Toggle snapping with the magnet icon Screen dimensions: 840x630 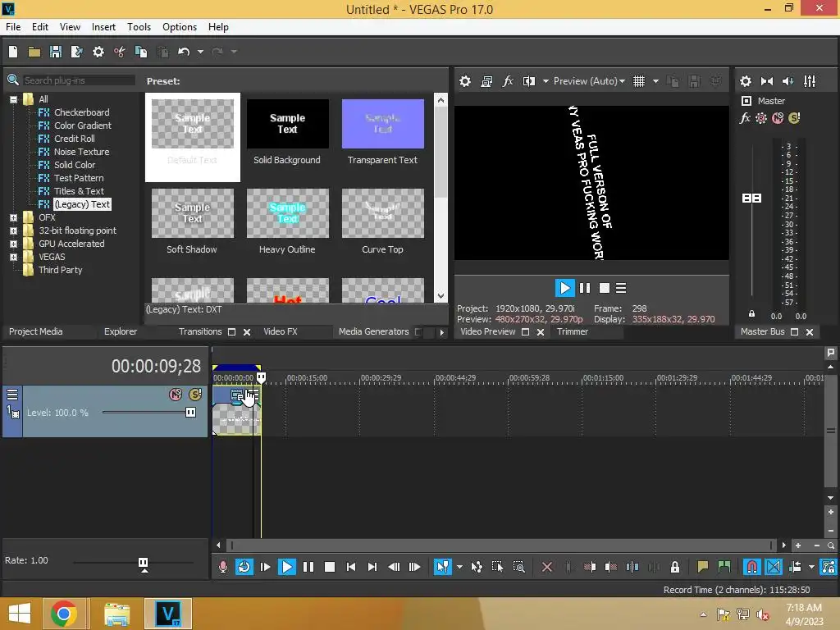pos(752,567)
